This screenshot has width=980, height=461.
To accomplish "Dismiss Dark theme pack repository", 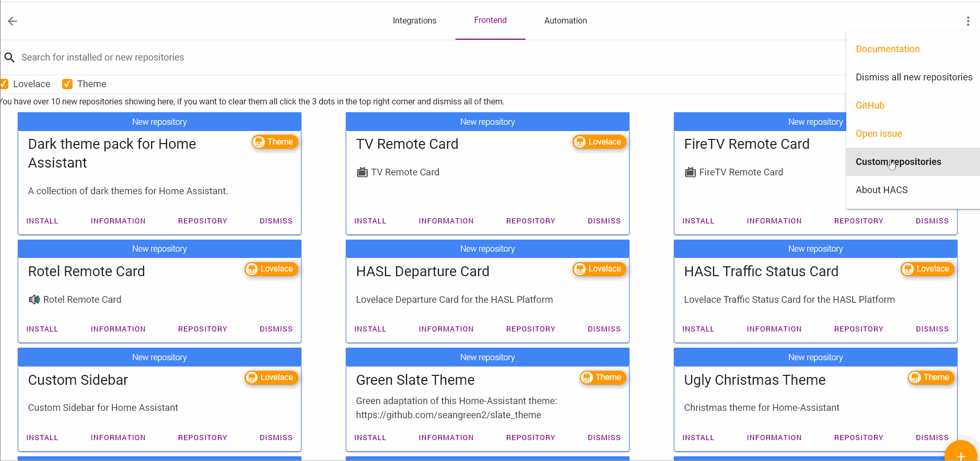I will coord(276,221).
